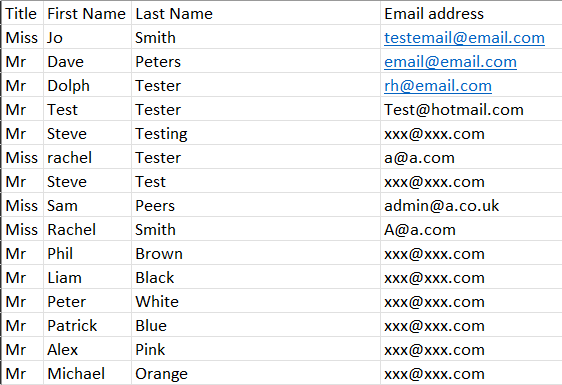
Task: Click the Test@hotmail.com cell
Action: pos(471,109)
